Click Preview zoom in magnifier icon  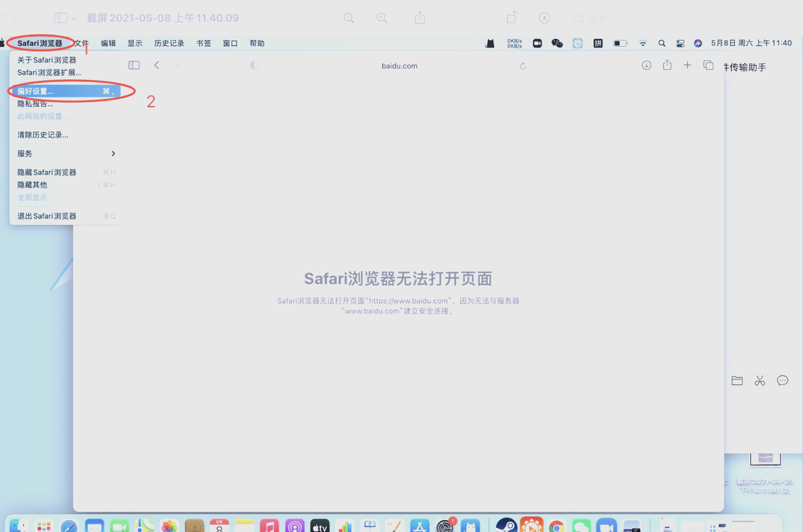coord(382,18)
